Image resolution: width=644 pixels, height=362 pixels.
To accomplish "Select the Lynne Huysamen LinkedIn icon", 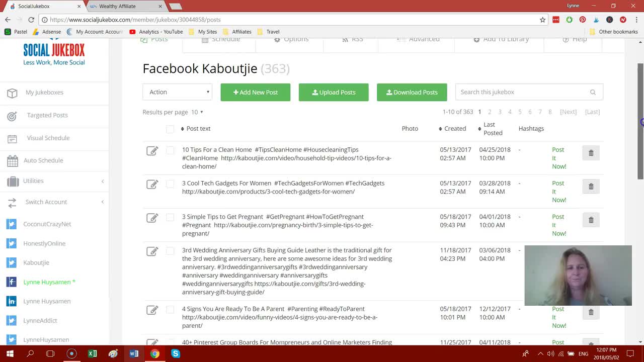I will 11,301.
